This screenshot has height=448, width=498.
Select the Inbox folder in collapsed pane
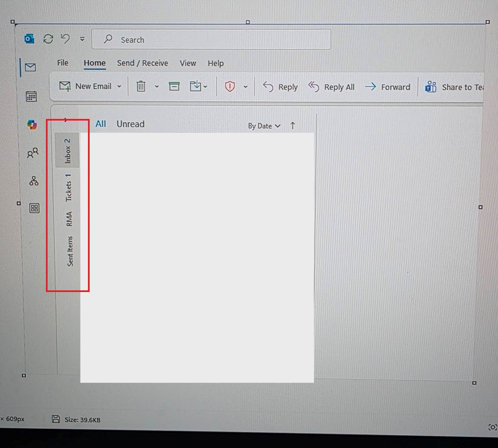pyautogui.click(x=68, y=150)
